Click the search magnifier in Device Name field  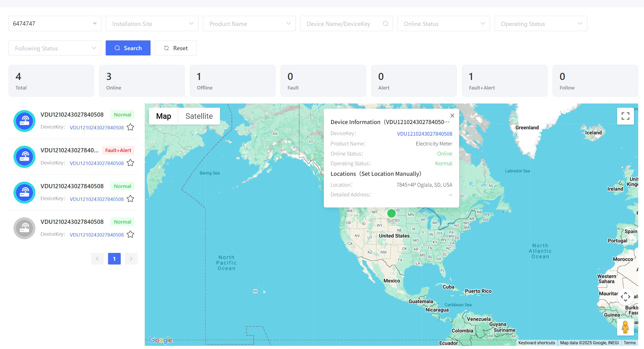(x=385, y=23)
